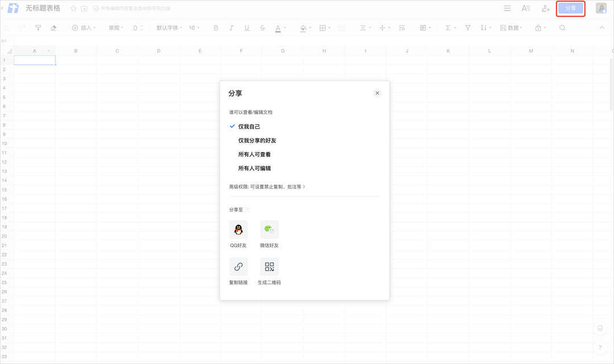Toggle strikethrough formatting

(x=262, y=28)
